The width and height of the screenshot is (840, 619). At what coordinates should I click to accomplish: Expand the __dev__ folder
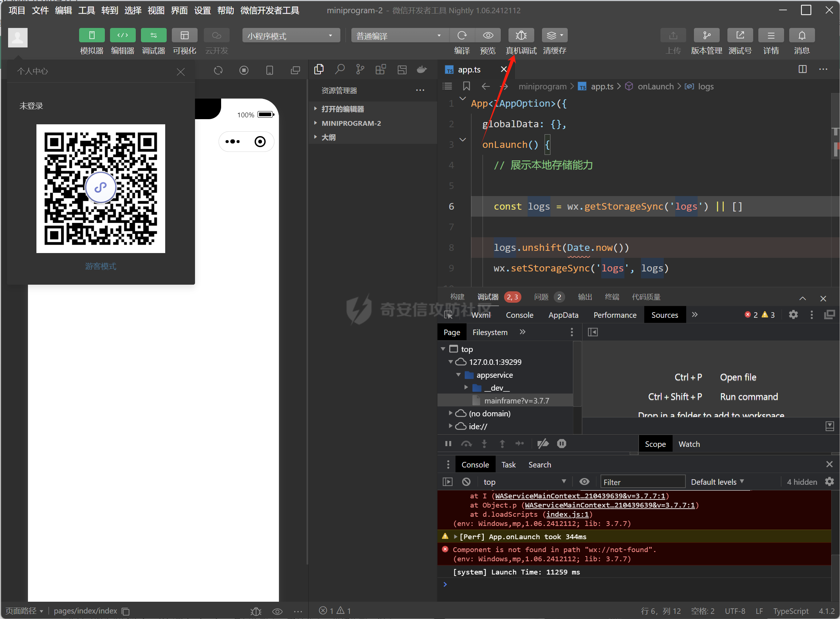click(x=466, y=387)
